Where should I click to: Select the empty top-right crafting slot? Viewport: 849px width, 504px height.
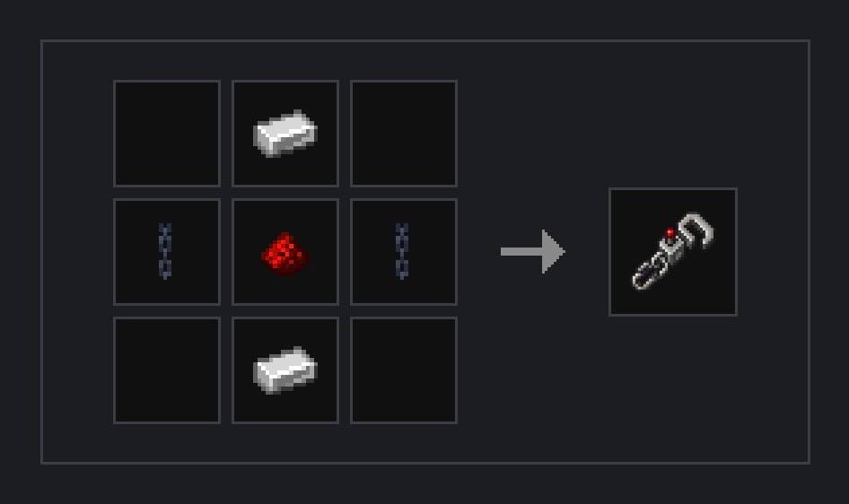click(404, 134)
